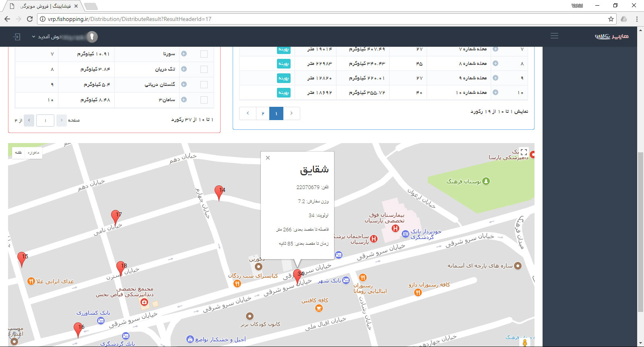Toggle the map fullscreen view icon

pyautogui.click(x=524, y=152)
